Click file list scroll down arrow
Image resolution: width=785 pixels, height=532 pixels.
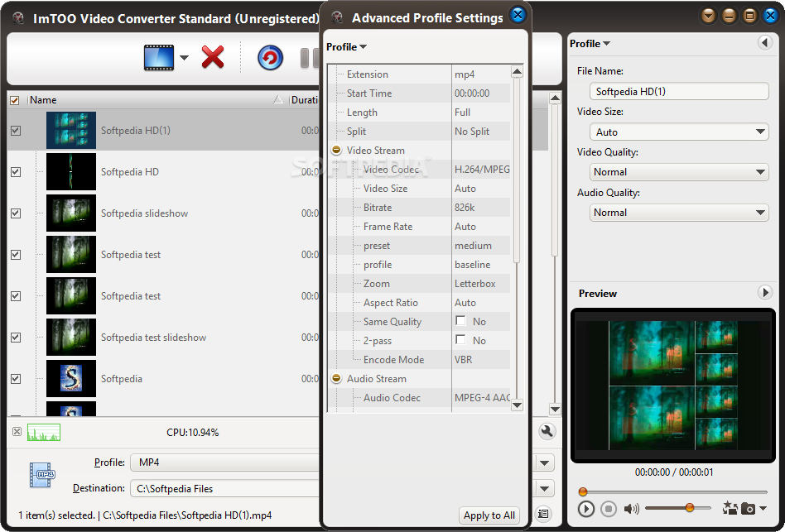[x=555, y=409]
